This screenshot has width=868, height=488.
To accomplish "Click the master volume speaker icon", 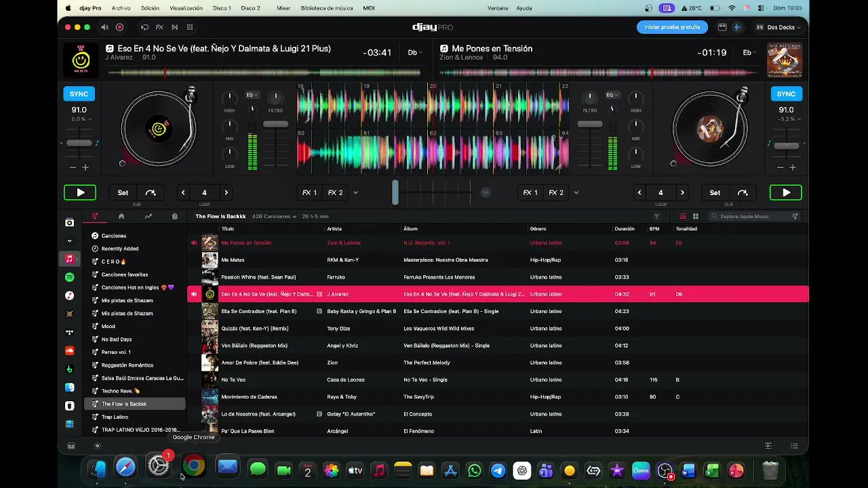I will coord(104,27).
